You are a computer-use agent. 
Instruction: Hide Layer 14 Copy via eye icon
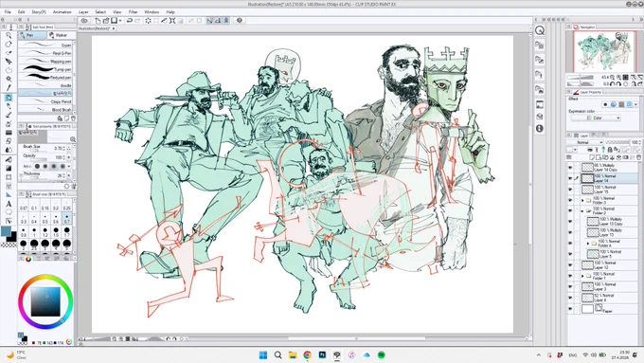pyautogui.click(x=570, y=168)
